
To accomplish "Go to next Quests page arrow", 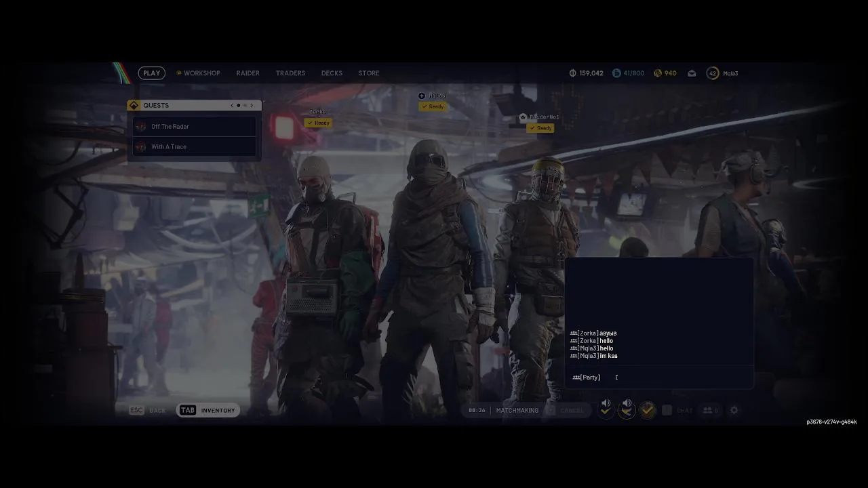I will pyautogui.click(x=252, y=105).
